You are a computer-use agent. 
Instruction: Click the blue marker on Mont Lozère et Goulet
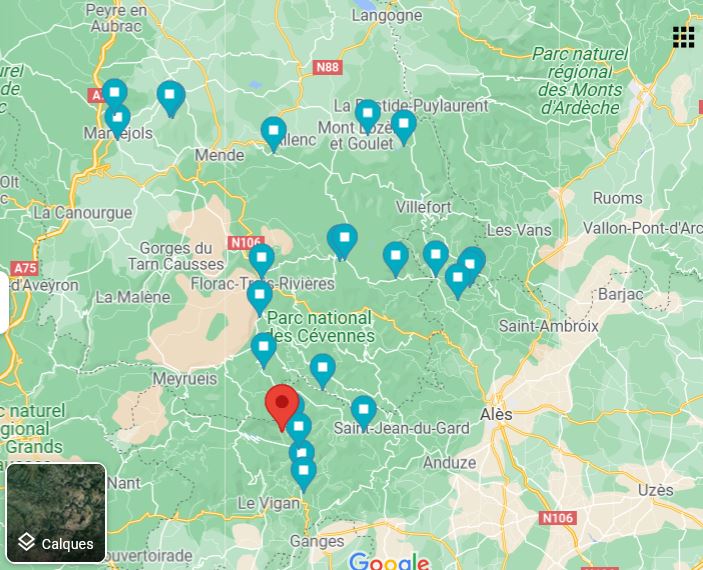tap(368, 117)
